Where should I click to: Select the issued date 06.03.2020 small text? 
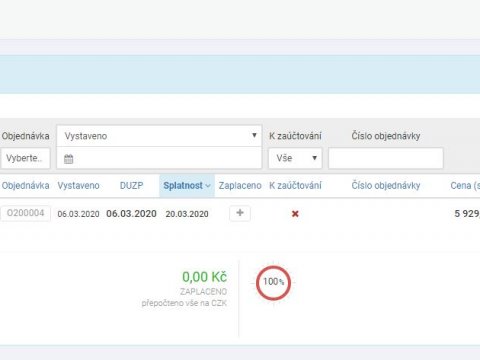click(78, 214)
